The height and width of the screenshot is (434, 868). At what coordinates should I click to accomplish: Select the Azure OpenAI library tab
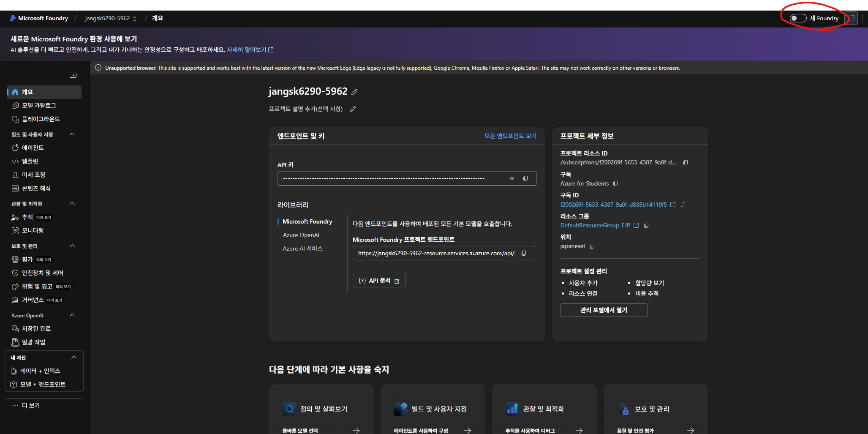(x=301, y=235)
